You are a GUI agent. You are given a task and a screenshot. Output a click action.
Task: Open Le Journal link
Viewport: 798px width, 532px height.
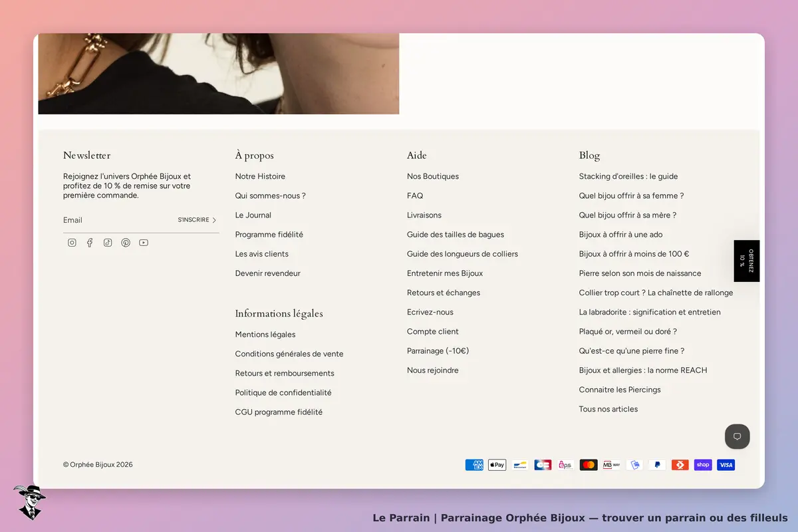pyautogui.click(x=253, y=215)
